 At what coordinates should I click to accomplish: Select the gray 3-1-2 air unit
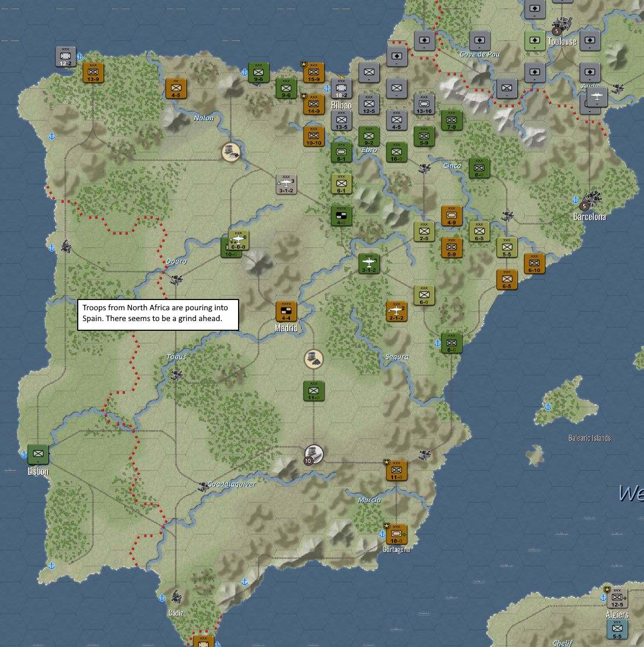point(286,184)
